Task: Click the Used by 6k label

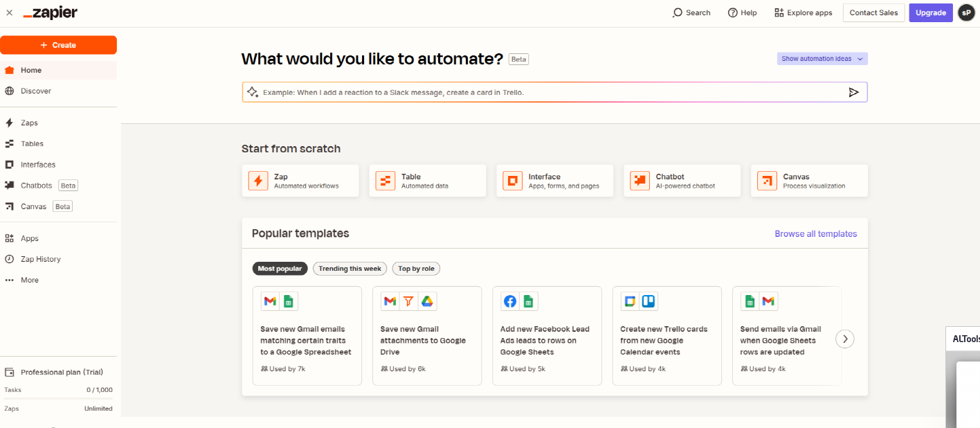Action: click(x=403, y=369)
